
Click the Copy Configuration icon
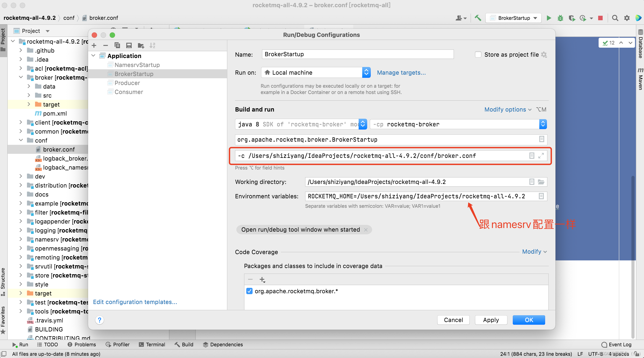[117, 45]
